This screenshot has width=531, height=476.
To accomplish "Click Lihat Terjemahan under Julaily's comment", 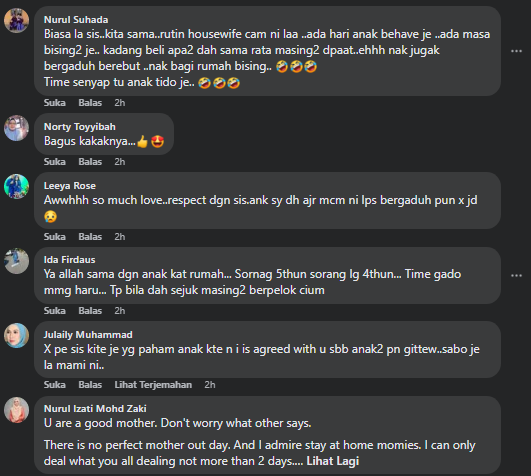I will pyautogui.click(x=153, y=385).
